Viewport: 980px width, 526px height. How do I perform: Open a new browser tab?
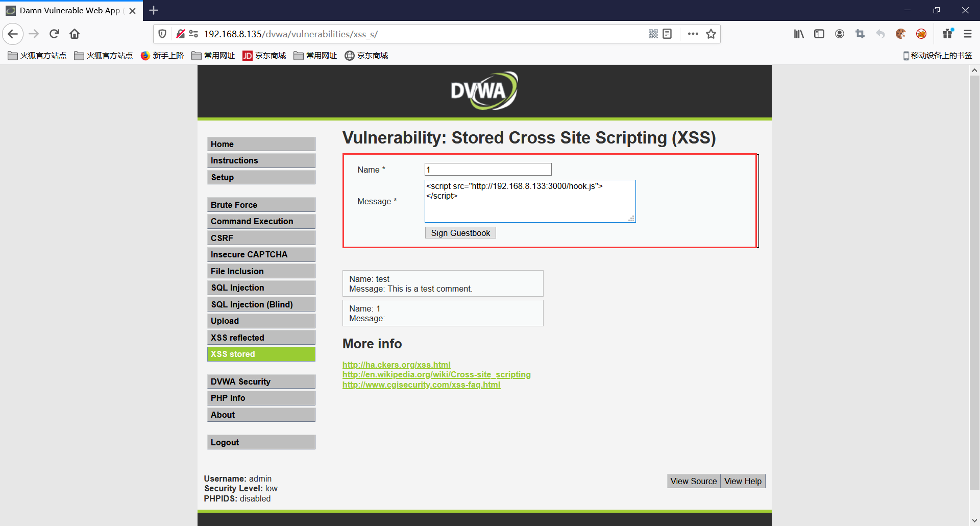pos(154,10)
